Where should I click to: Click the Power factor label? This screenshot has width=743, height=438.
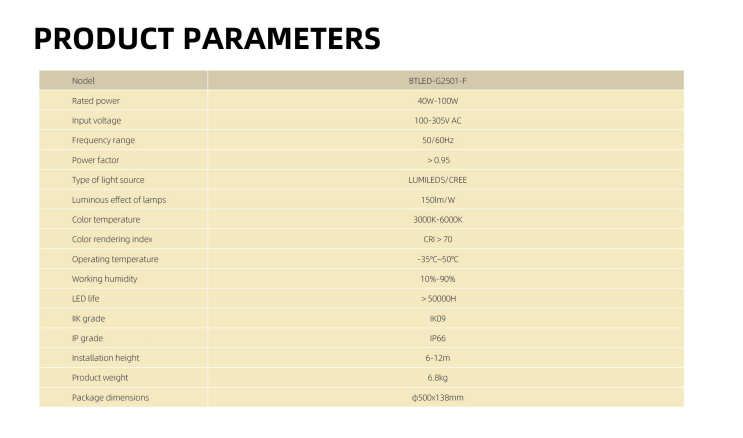[96, 160]
